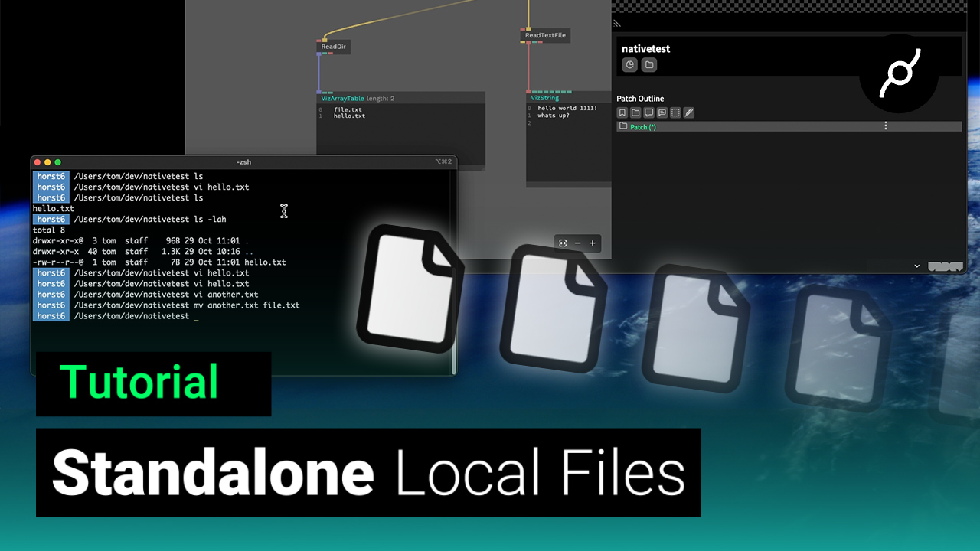Select the marquee selection icon in Patch Outline
This screenshot has height=551, width=980.
[675, 112]
